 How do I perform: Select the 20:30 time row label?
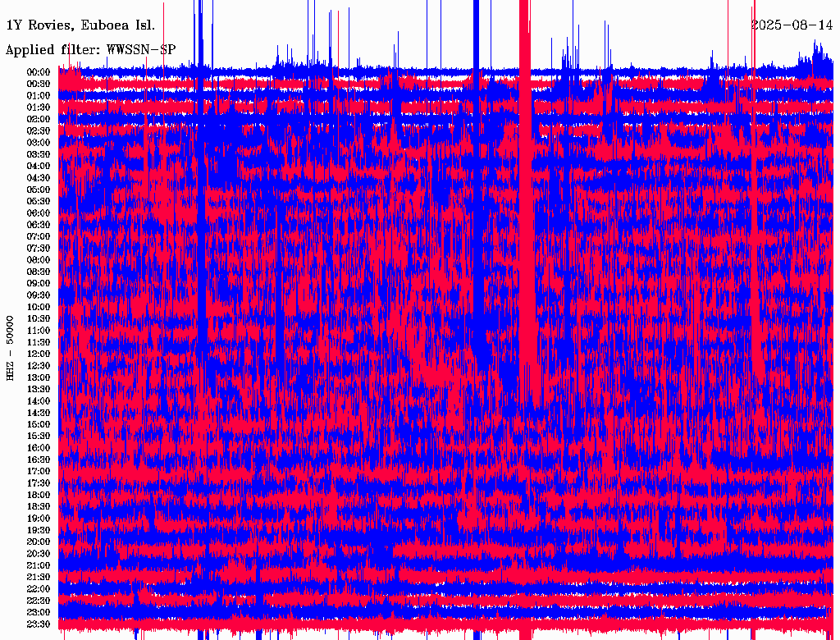pos(39,554)
